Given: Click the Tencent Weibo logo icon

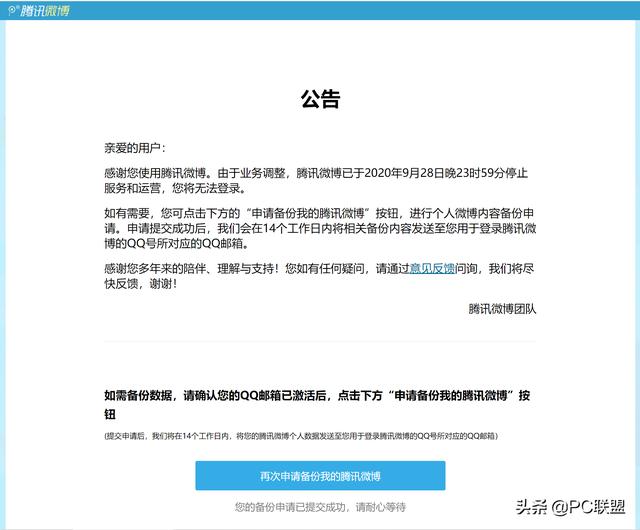Looking at the screenshot, I should tap(14, 10).
